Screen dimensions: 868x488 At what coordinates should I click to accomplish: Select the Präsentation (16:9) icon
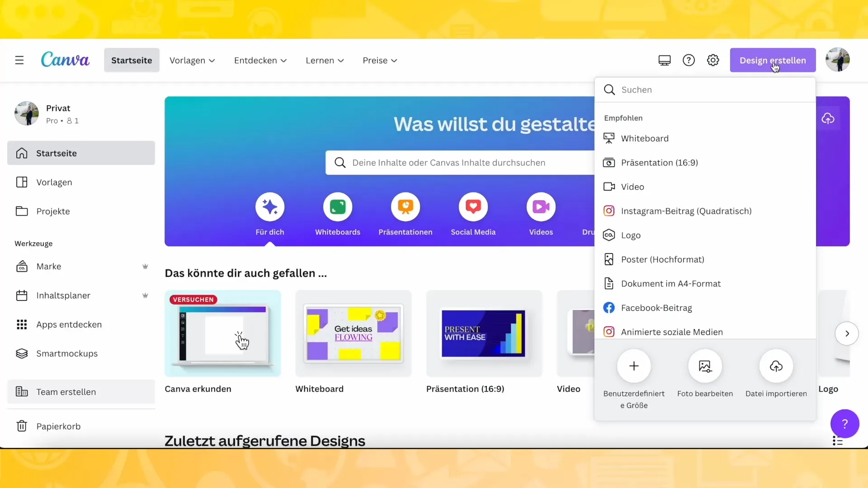pyautogui.click(x=609, y=162)
